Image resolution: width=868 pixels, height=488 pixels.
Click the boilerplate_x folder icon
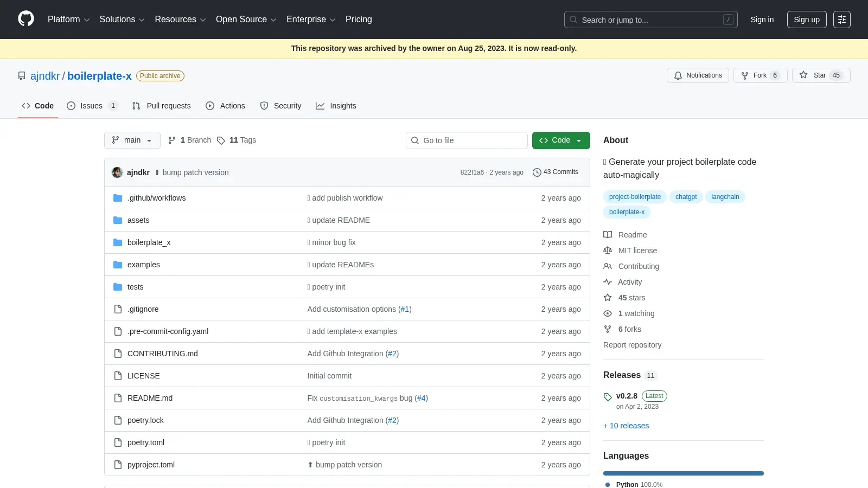pyautogui.click(x=118, y=242)
